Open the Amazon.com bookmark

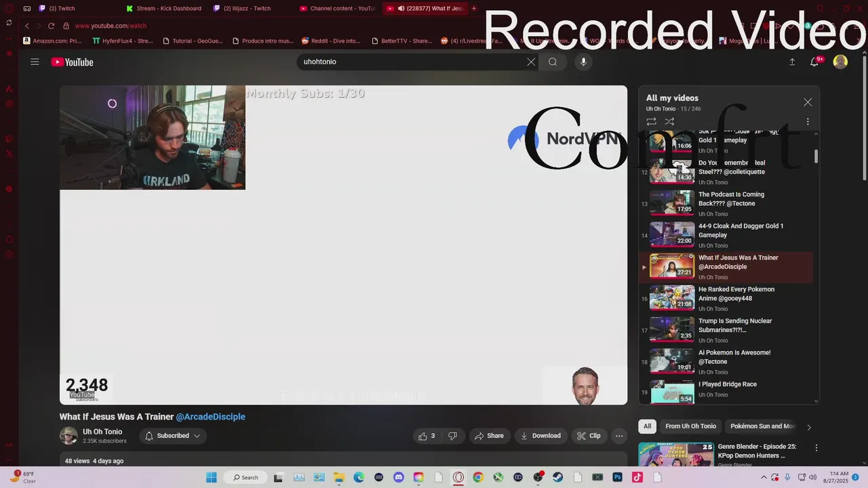52,41
